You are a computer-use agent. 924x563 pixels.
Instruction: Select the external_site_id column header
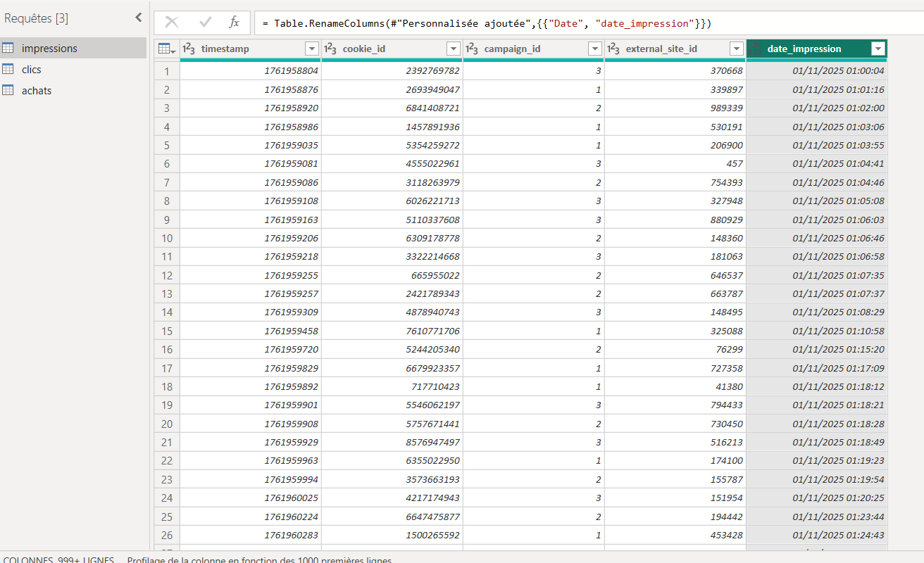pos(669,49)
